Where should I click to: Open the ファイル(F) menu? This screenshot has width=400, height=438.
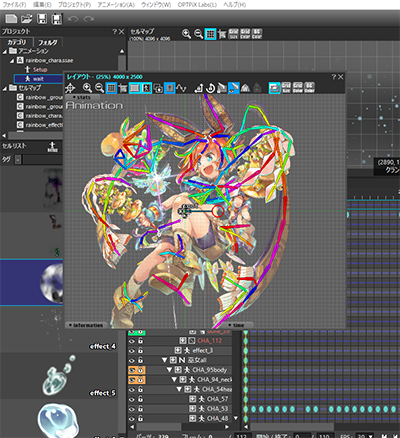point(14,5)
